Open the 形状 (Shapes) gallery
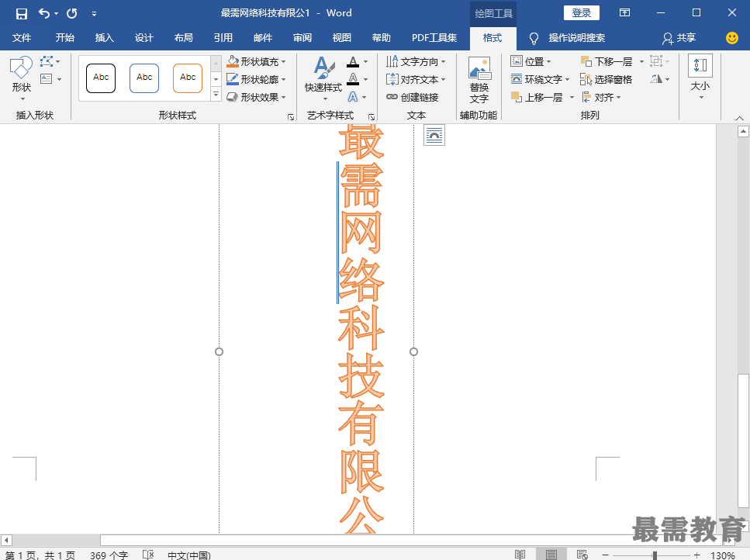This screenshot has height=560, width=750. click(22, 79)
